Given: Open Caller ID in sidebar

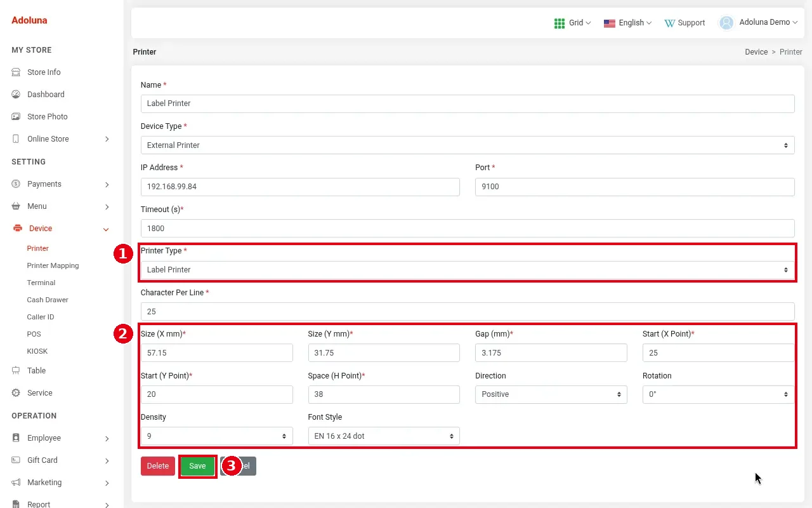Looking at the screenshot, I should pos(41,317).
